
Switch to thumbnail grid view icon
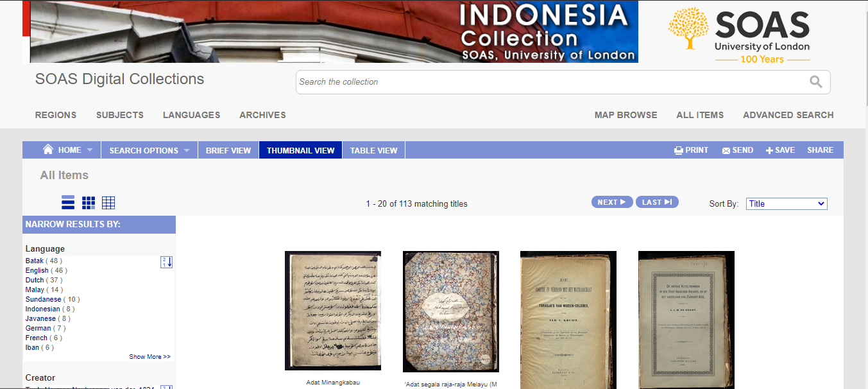tap(89, 203)
